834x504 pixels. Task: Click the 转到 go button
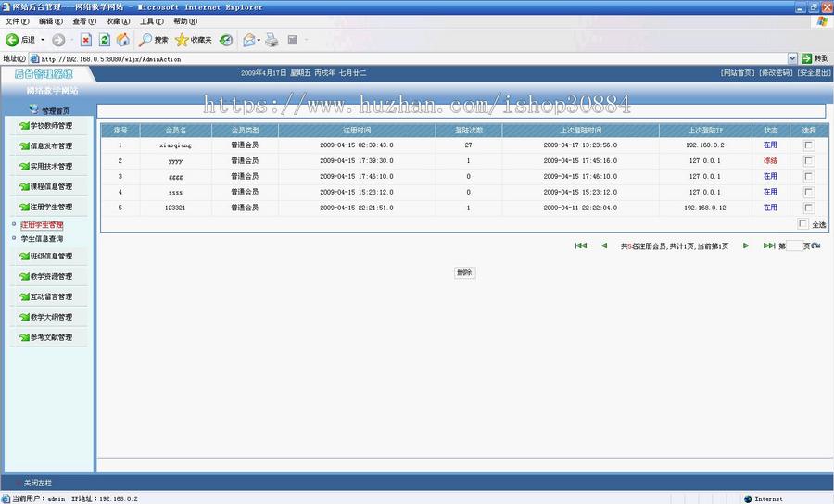click(815, 58)
